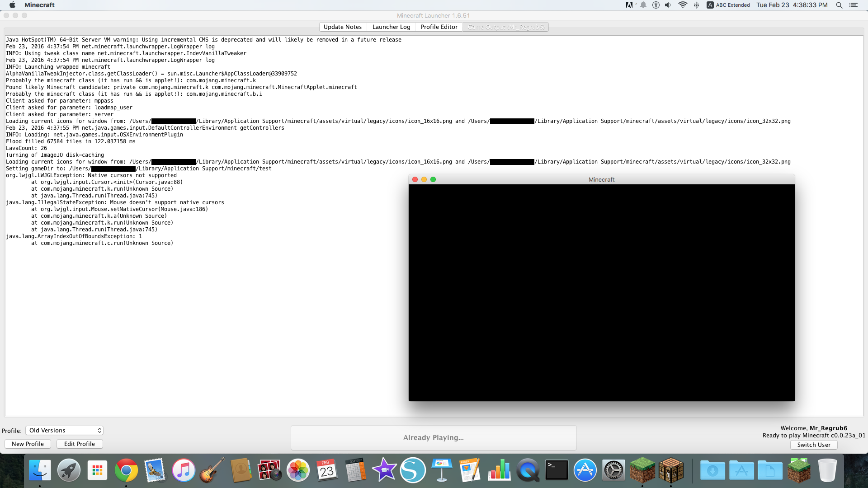Viewport: 868px width, 488px height.
Task: Open System Preferences gear icon
Action: [613, 470]
